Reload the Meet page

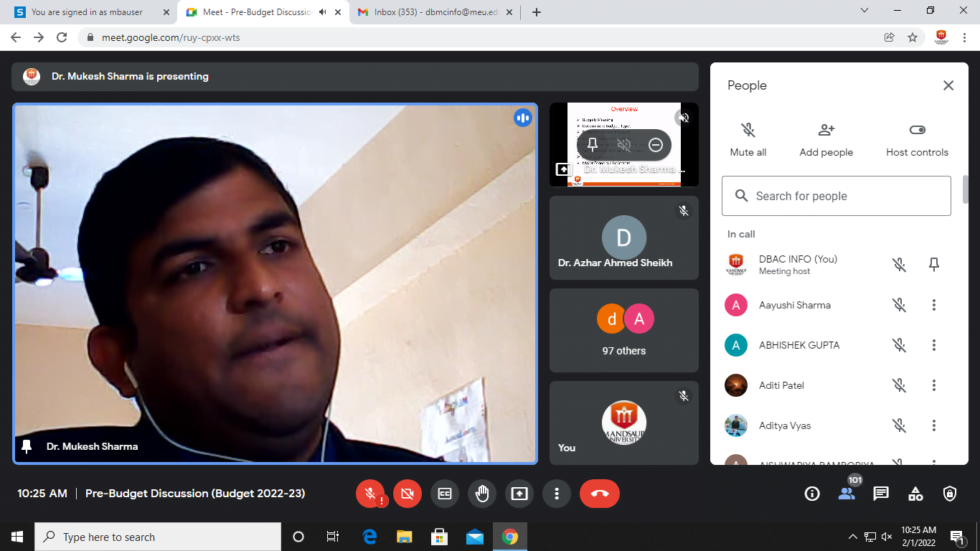62,37
